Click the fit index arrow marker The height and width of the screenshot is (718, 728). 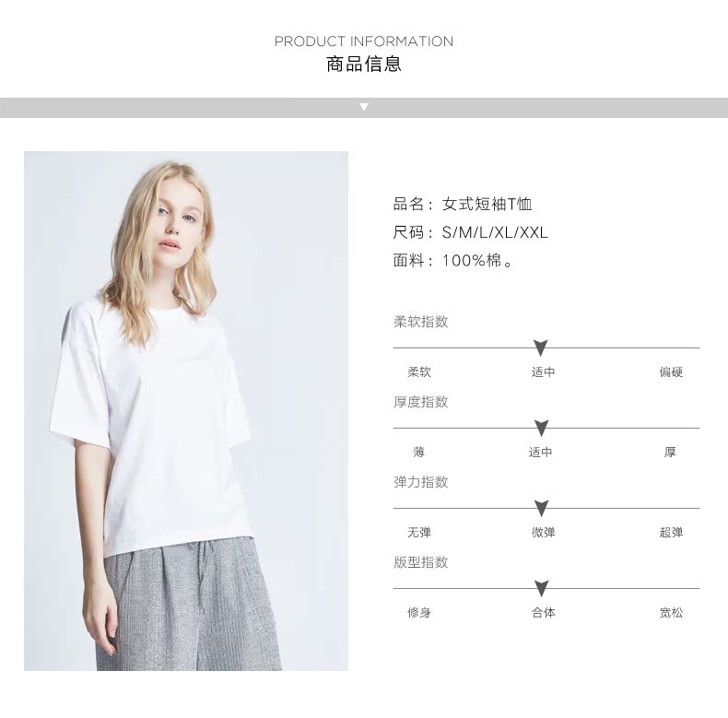[541, 588]
